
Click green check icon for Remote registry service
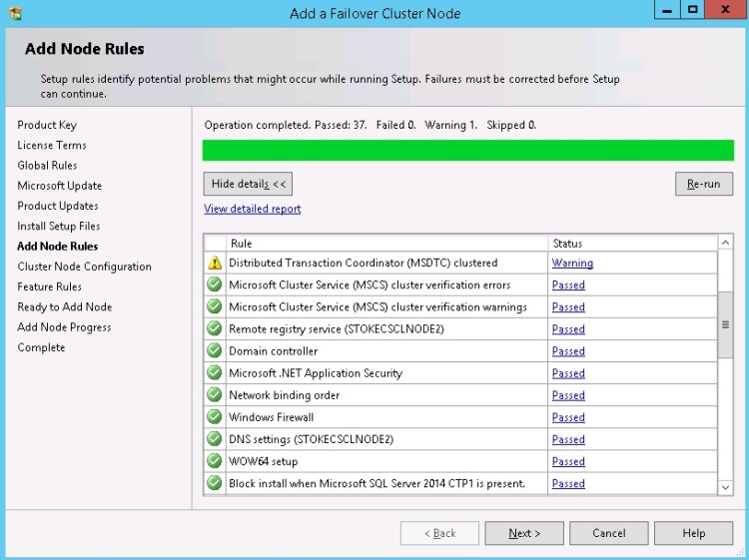pyautogui.click(x=215, y=328)
